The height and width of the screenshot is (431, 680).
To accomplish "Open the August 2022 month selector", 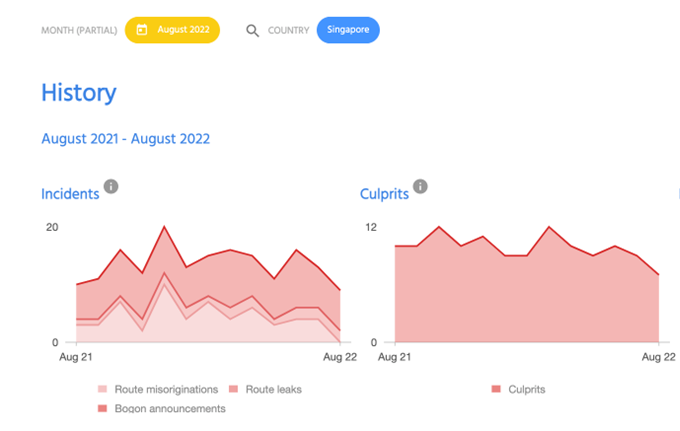I will coord(172,30).
